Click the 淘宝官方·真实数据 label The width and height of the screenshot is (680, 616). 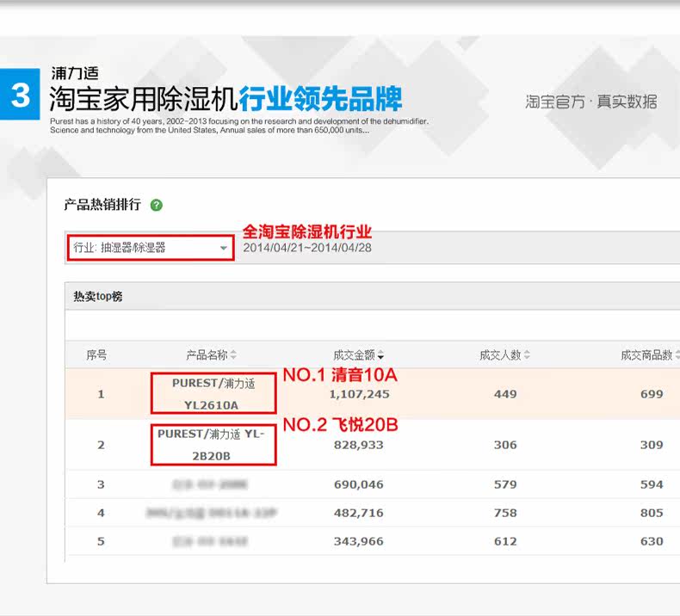click(590, 102)
